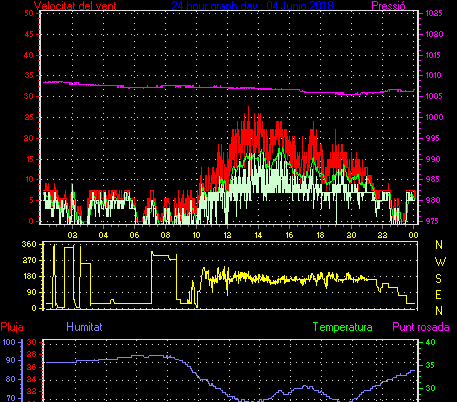Click the 'Punt rosada' legend label
Image resolution: width=457 pixels, height=402 pixels.
point(421,327)
